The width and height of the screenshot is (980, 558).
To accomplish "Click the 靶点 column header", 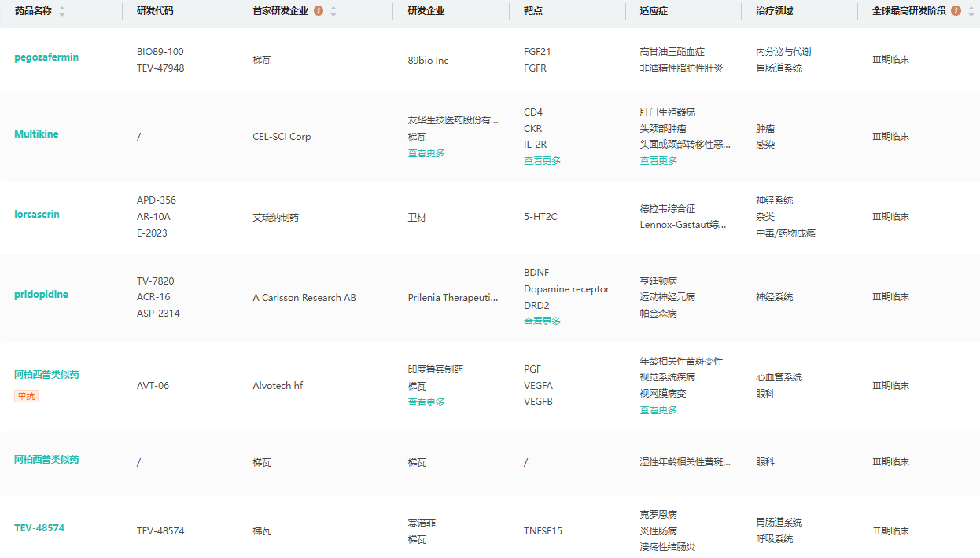I will 533,11.
